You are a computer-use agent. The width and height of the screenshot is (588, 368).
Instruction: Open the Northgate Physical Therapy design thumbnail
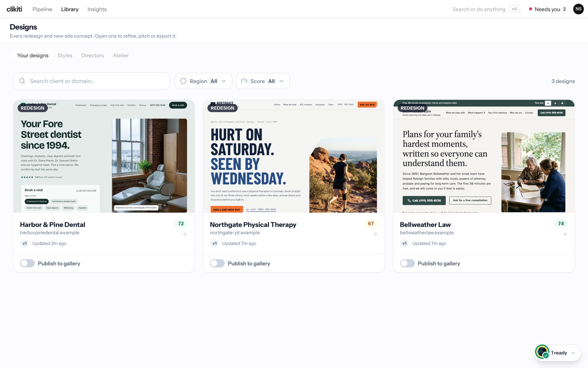pyautogui.click(x=294, y=156)
